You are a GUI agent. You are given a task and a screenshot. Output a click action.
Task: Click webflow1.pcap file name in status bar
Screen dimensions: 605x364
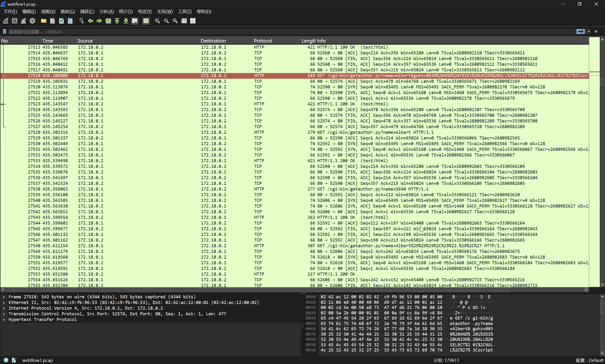click(38, 360)
